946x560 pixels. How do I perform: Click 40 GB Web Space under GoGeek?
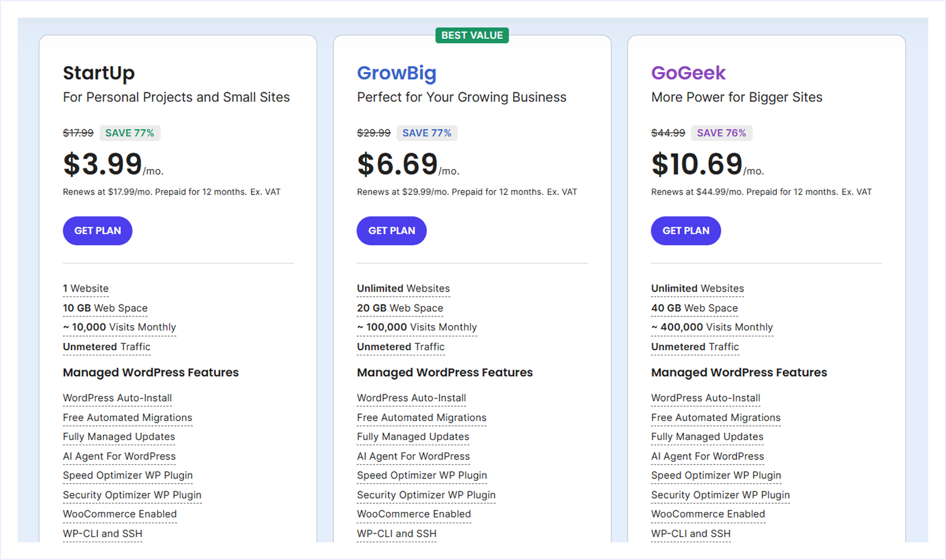pos(694,307)
